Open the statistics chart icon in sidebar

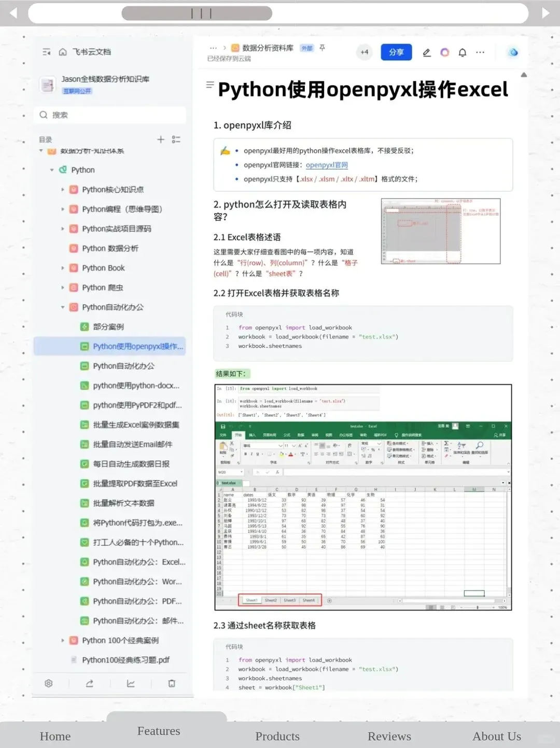pyautogui.click(x=131, y=683)
